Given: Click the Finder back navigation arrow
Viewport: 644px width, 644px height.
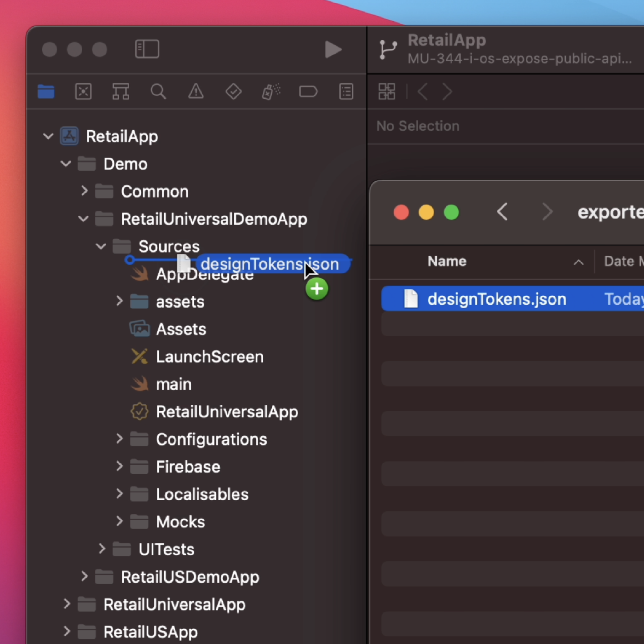Looking at the screenshot, I should 502,212.
